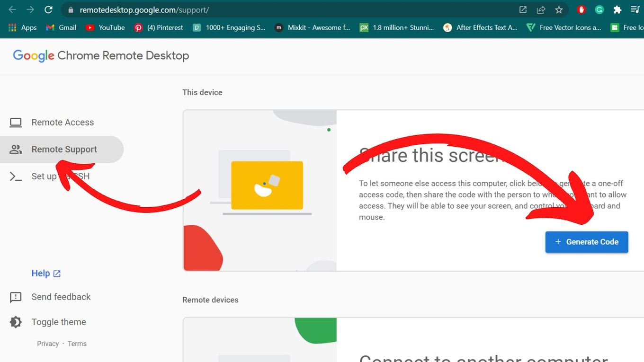The image size is (644, 362).
Task: Reload the page with refresh icon
Action: [48, 9]
